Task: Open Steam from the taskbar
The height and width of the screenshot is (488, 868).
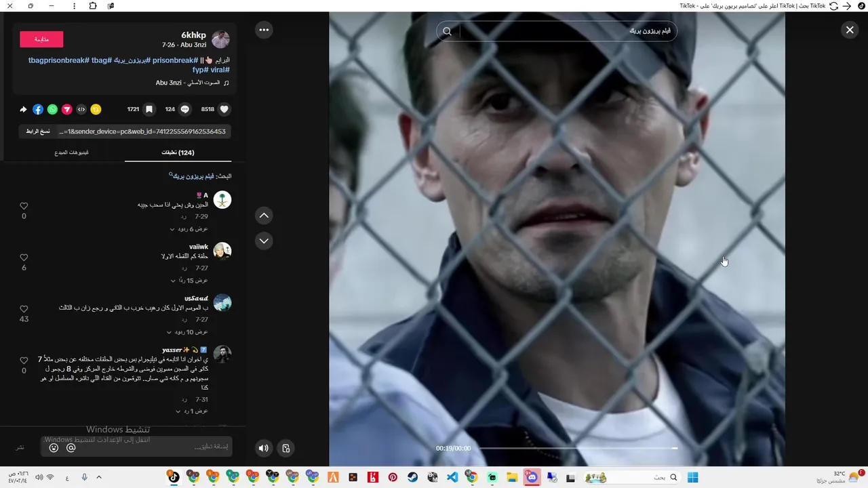Action: click(413, 477)
